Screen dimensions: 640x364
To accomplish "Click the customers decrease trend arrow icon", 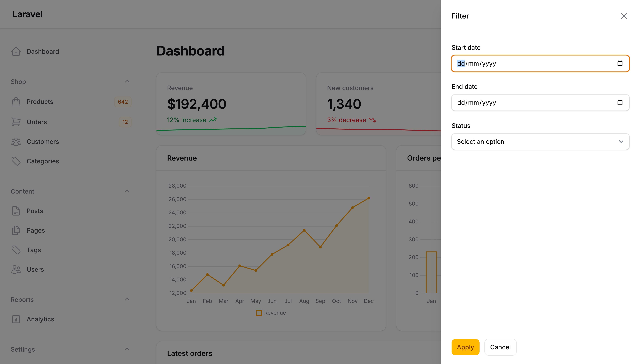I will click(x=372, y=120).
